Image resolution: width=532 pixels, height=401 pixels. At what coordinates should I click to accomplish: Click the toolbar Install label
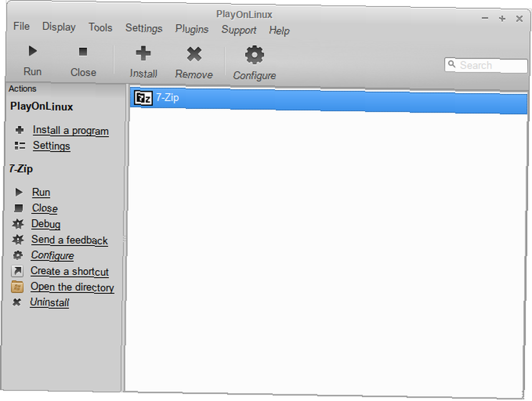pos(143,73)
